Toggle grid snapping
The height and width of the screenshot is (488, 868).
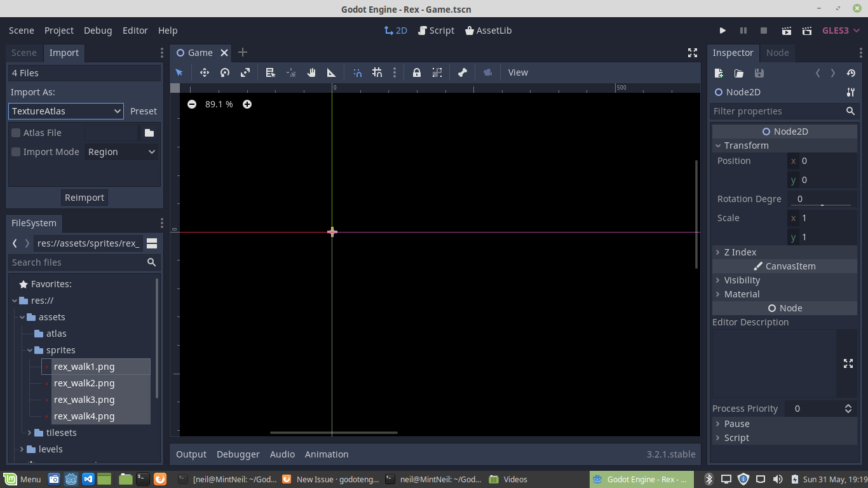point(377,72)
